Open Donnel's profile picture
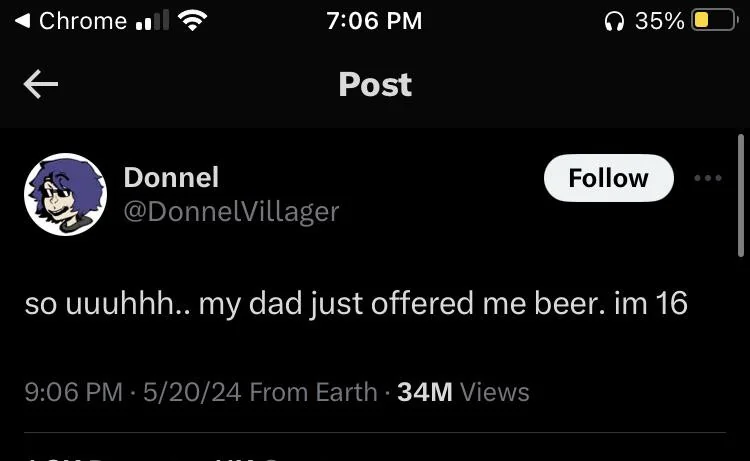This screenshot has width=750, height=461. pyautogui.click(x=66, y=194)
